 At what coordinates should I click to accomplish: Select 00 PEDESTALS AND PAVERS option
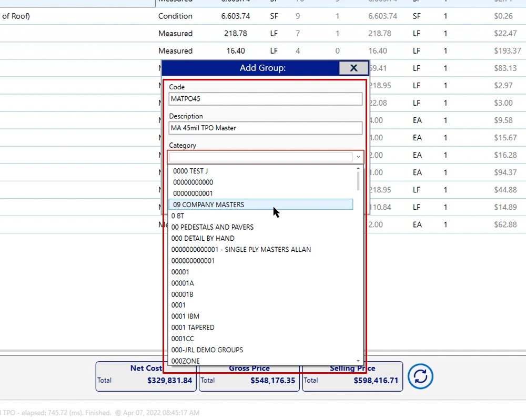coord(213,227)
